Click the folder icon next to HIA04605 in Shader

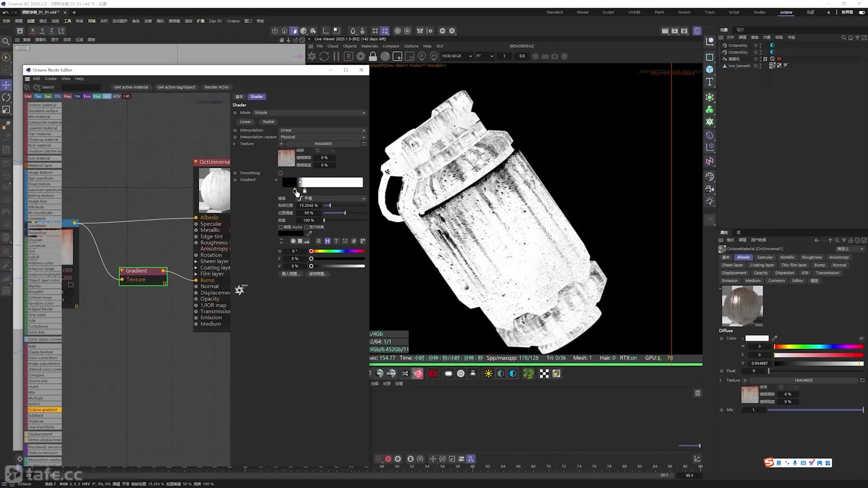click(364, 144)
